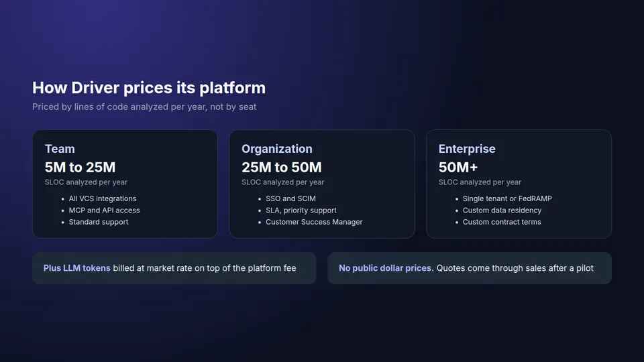Select the 'Standard support' bullet
Viewport: 644px width, 362px height.
click(x=99, y=222)
